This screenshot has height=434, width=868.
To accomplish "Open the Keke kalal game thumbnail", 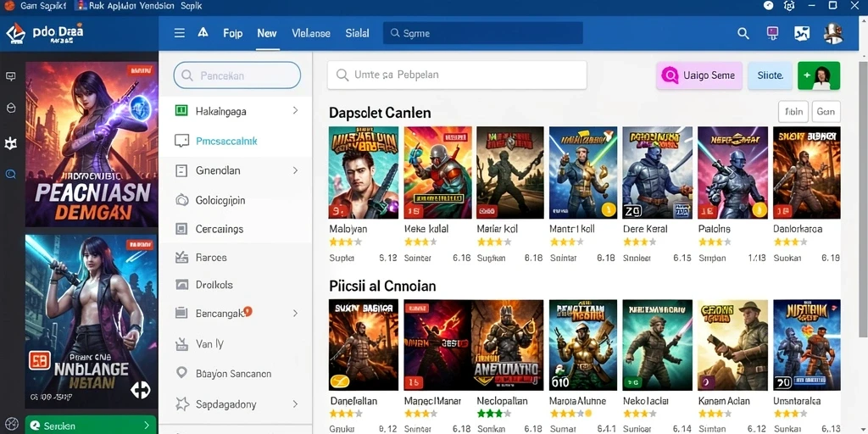I will pyautogui.click(x=438, y=173).
